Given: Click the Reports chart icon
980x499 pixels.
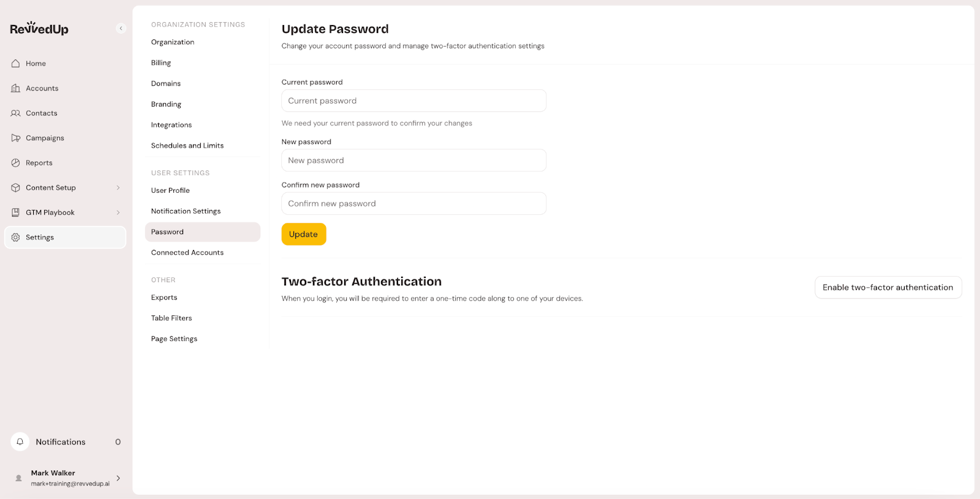Looking at the screenshot, I should tap(16, 163).
